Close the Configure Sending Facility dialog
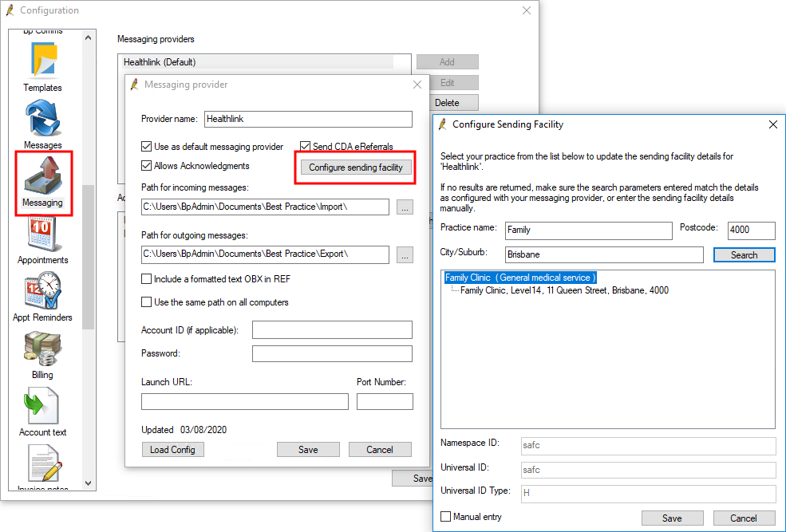The width and height of the screenshot is (786, 532). [x=773, y=124]
